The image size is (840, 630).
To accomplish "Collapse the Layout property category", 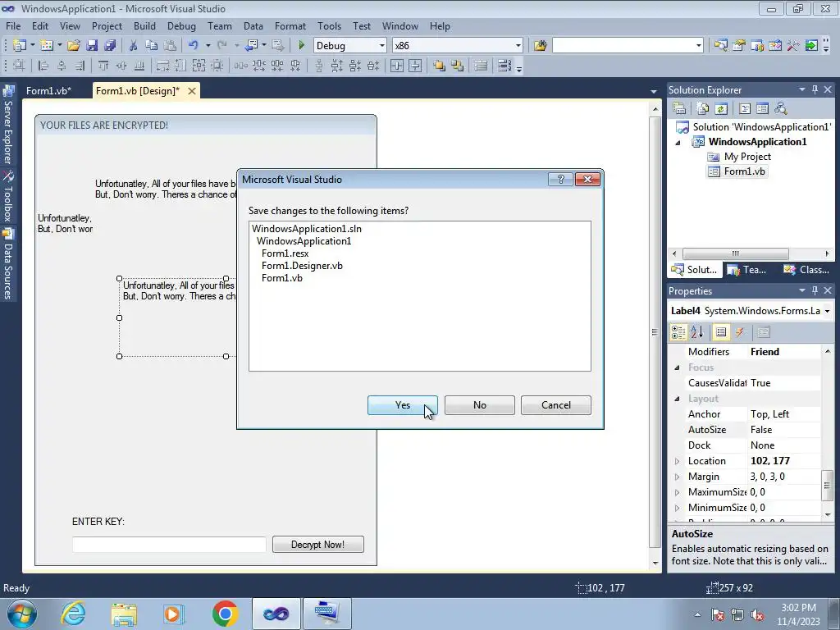I will [x=677, y=399].
